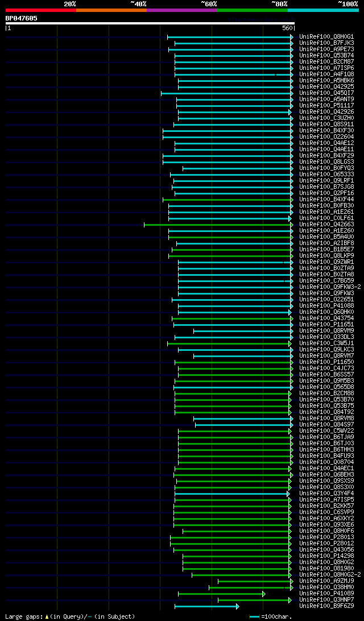This screenshot has height=621, width=364.
Task: Click the green ~80% identity legend segment
Action: click(253, 10)
